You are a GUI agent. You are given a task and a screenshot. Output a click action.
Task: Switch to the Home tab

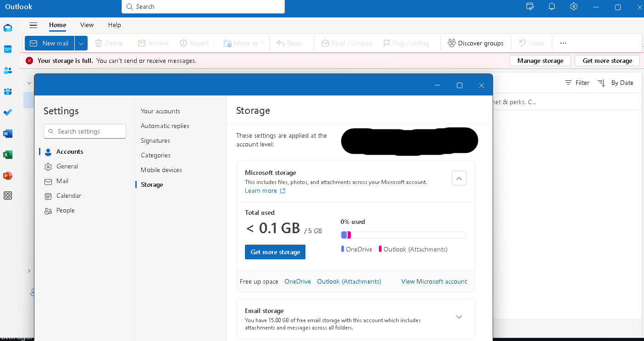point(58,25)
